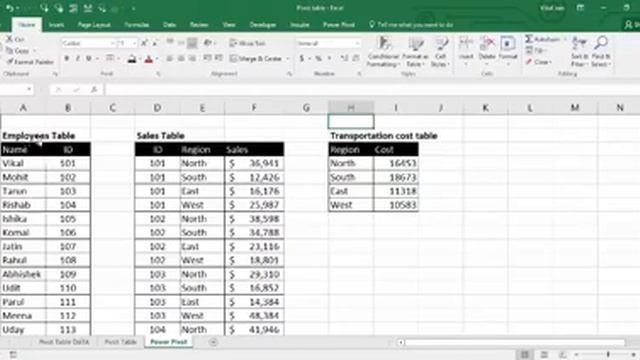Click the Undo icon in quick access toolbar

pyautogui.click(x=10, y=8)
